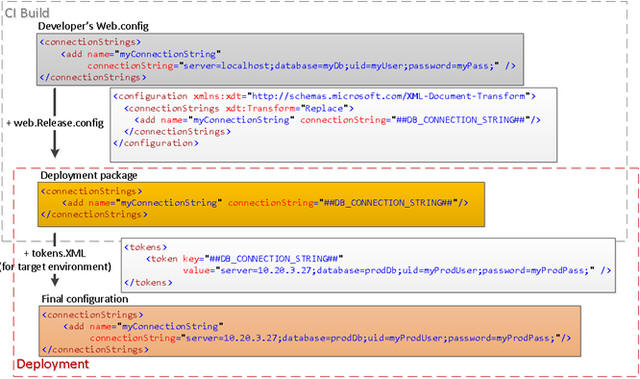Screen dimensions: 640x379
Task: Select the add name line in Developer's Web.config box
Action: click(141, 54)
